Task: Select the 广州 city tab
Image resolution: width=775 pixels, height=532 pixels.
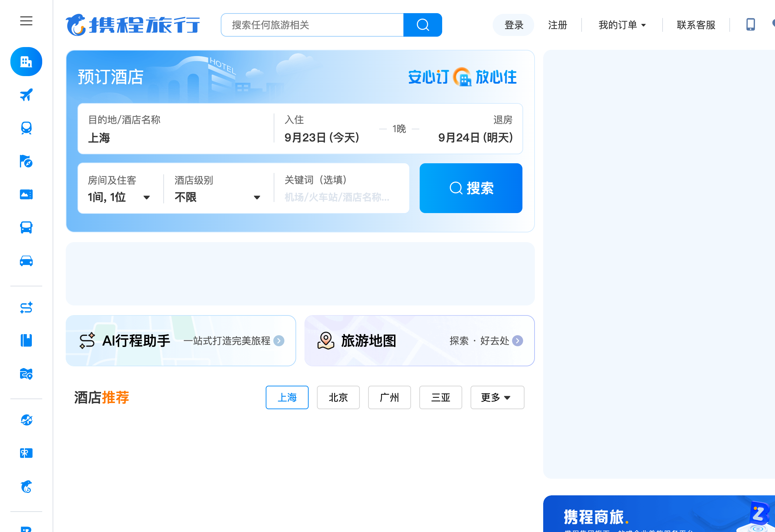Action: (x=390, y=397)
